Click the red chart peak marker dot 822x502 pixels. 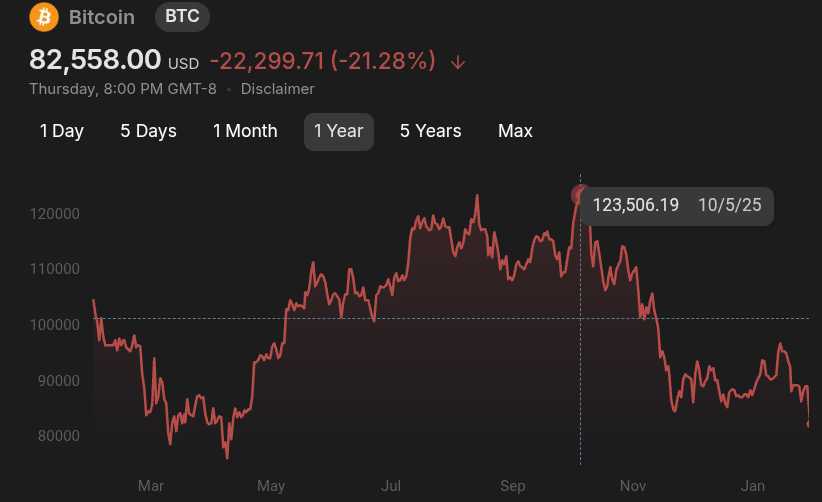(580, 195)
